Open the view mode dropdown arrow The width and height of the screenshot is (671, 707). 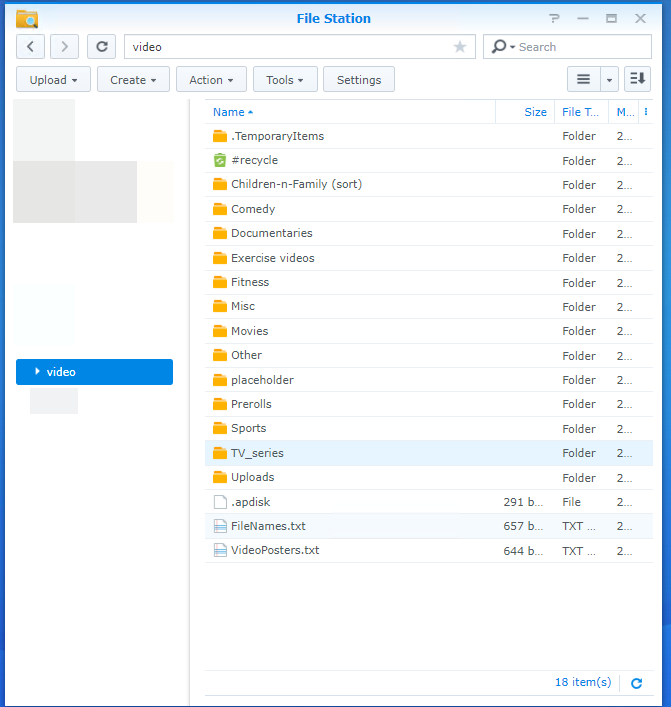click(609, 79)
